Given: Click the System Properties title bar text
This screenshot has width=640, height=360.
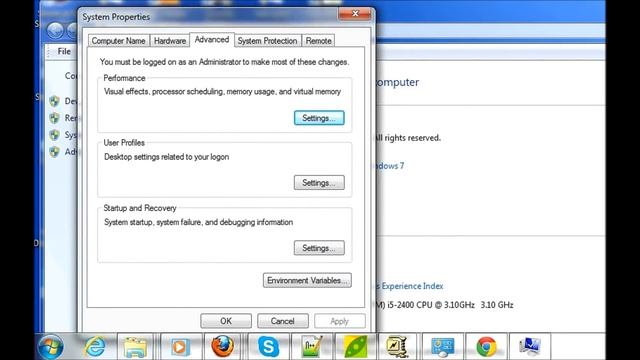Looking at the screenshot, I should coord(116,17).
